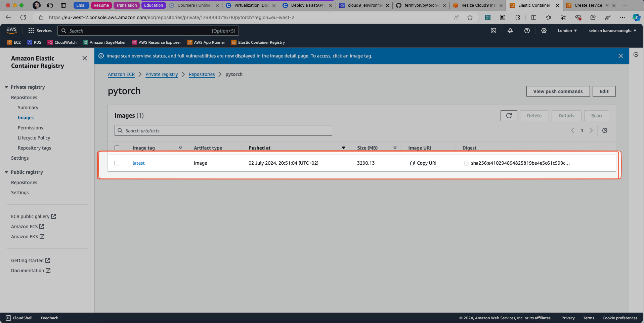The height and width of the screenshot is (323, 644).
Task: Open Amazon SageMaker shortcut
Action: coord(104,42)
